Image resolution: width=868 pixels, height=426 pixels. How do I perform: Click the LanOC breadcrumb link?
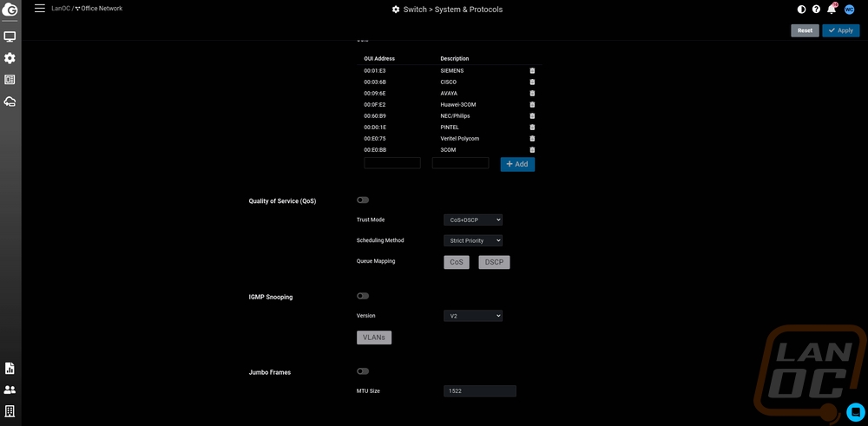pyautogui.click(x=60, y=9)
